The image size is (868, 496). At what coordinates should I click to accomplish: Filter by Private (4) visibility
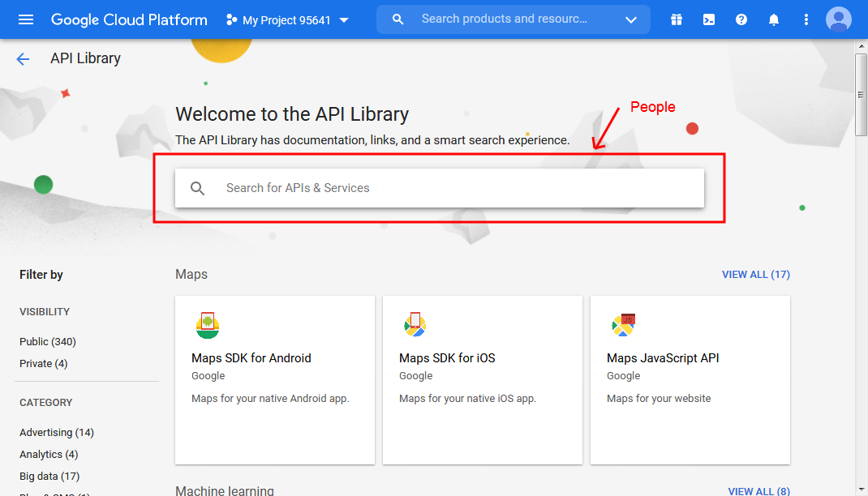[43, 363]
